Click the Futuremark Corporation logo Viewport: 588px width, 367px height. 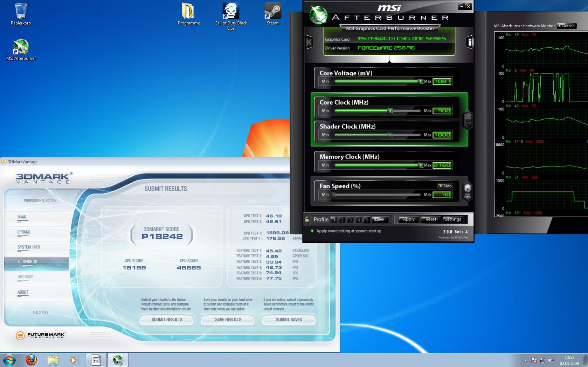(x=40, y=336)
